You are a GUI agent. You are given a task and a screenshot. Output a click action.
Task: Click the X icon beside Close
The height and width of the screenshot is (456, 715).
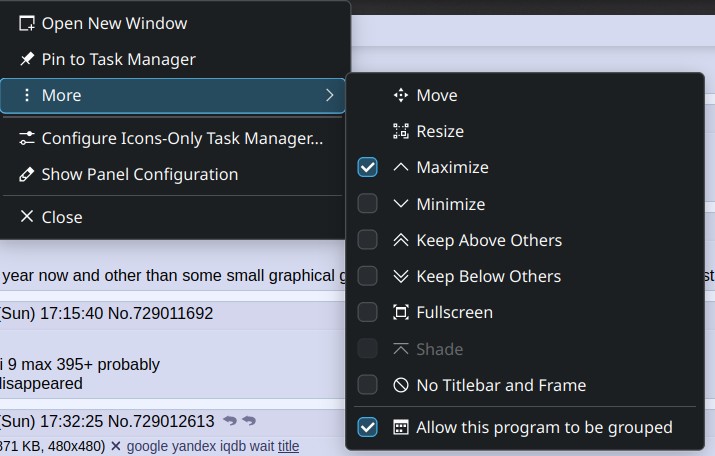point(27,217)
